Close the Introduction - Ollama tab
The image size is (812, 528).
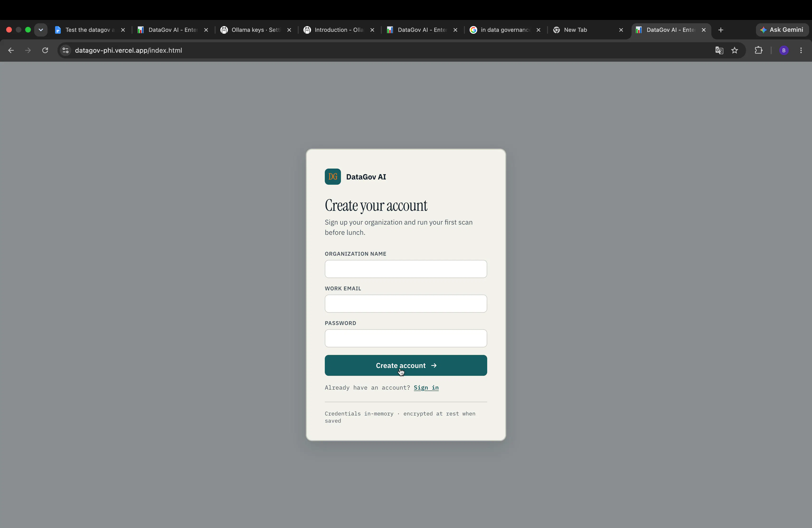click(373, 30)
